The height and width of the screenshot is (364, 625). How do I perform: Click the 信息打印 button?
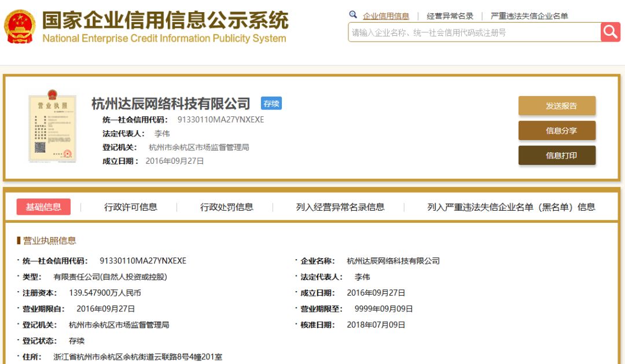pos(557,156)
